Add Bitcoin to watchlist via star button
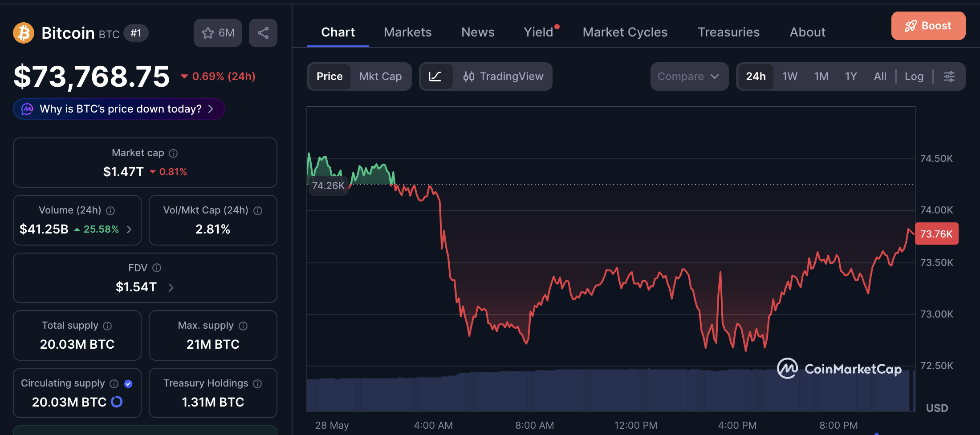 point(218,33)
